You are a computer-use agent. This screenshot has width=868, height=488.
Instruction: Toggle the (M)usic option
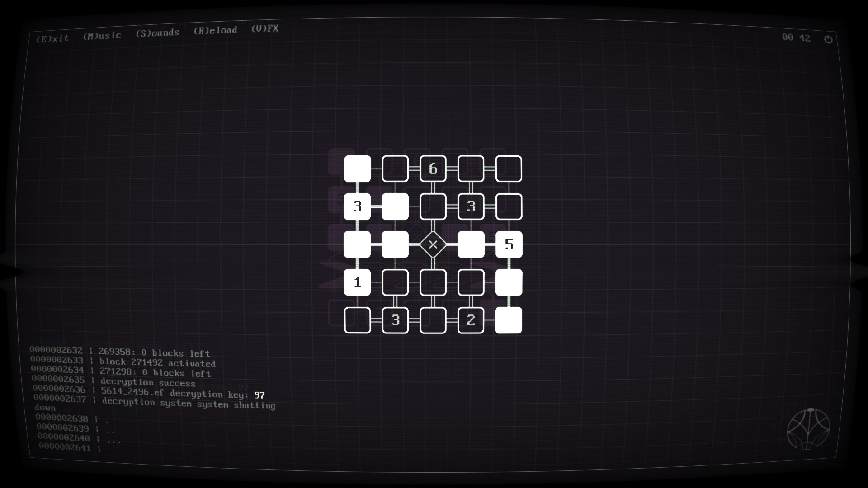pos(102,36)
